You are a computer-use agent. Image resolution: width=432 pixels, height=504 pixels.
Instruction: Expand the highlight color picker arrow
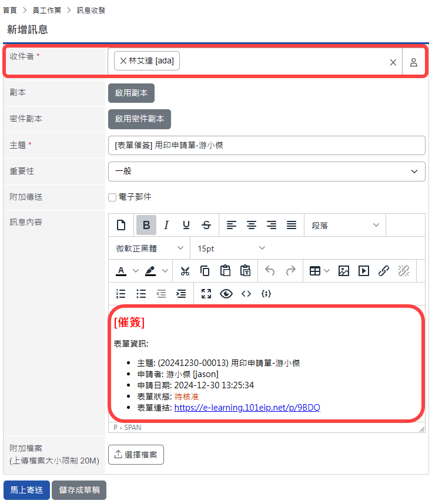pos(165,271)
